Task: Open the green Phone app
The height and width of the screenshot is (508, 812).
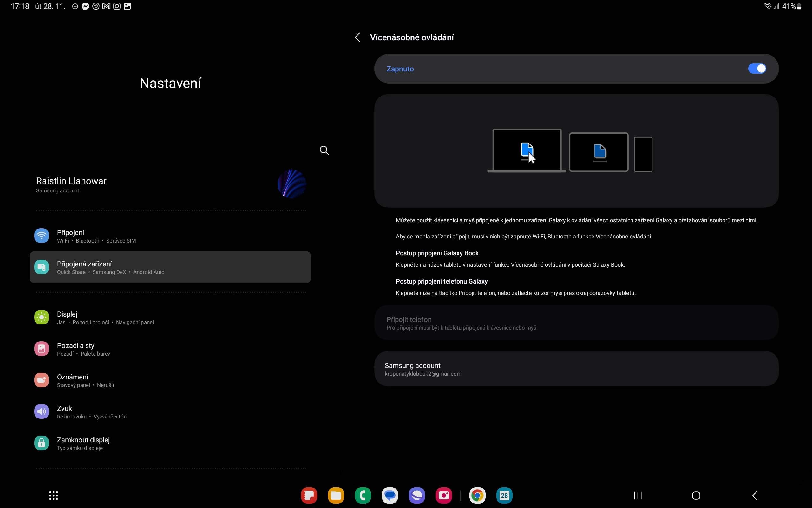Action: pyautogui.click(x=363, y=496)
